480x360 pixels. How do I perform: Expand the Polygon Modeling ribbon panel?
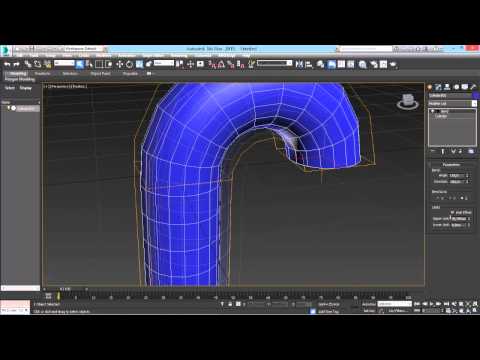coord(20,80)
